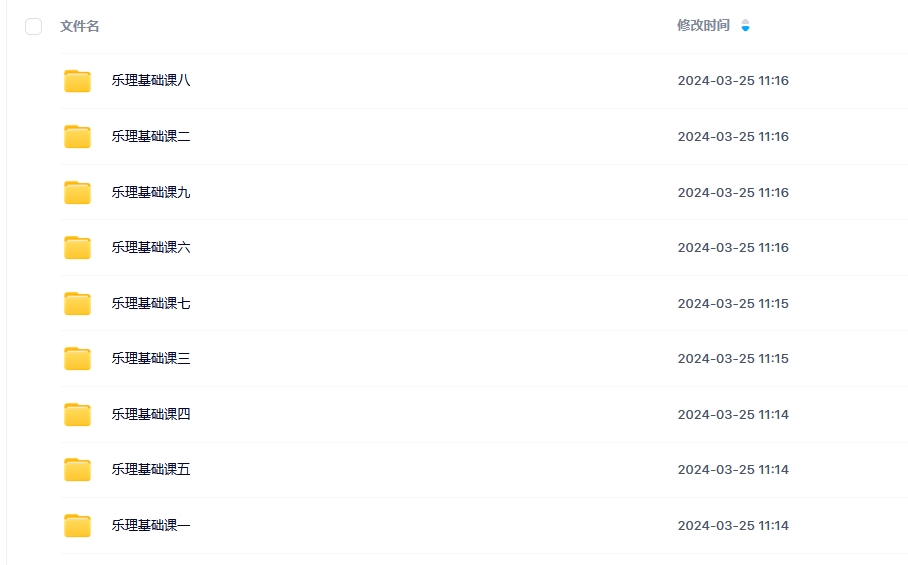Select the 乐理基础课三 folder name
Screen dimensions: 908x565
point(151,358)
